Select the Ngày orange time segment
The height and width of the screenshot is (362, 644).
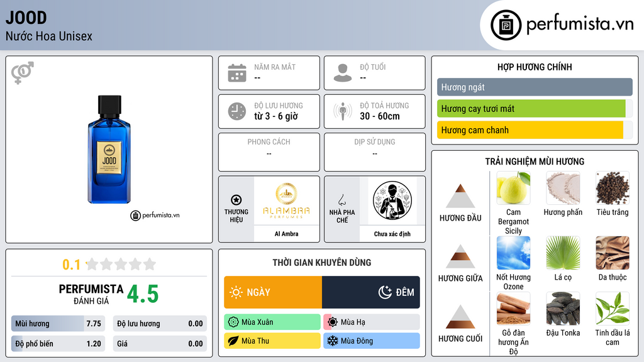[273, 292]
